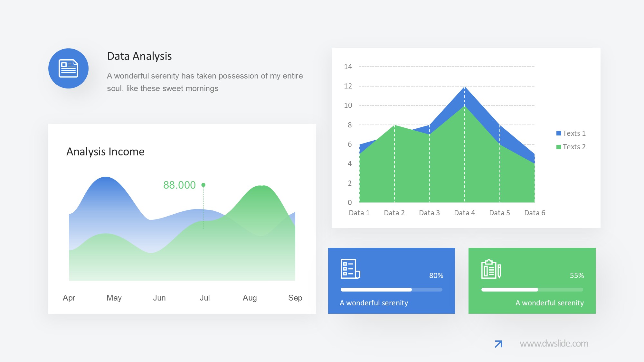The width and height of the screenshot is (644, 362).
Task: Click the checklist icon in blue card
Action: tap(350, 269)
